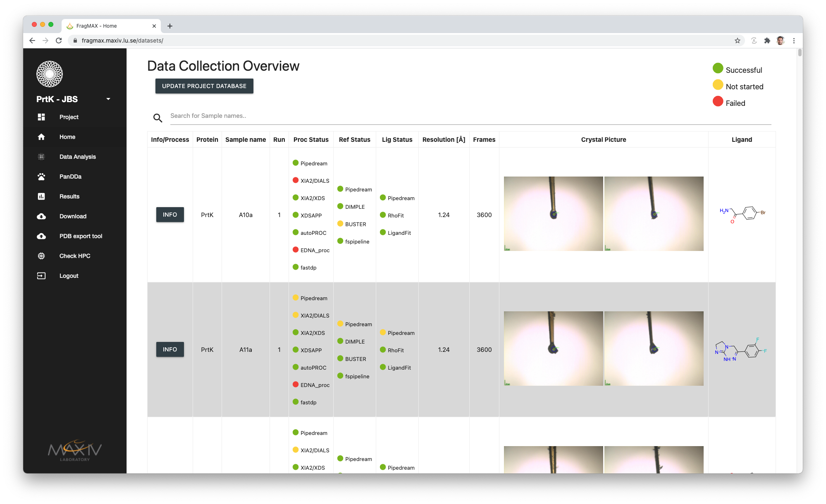826x504 pixels.
Task: Click first crystal picture of A10a
Action: 553,214
